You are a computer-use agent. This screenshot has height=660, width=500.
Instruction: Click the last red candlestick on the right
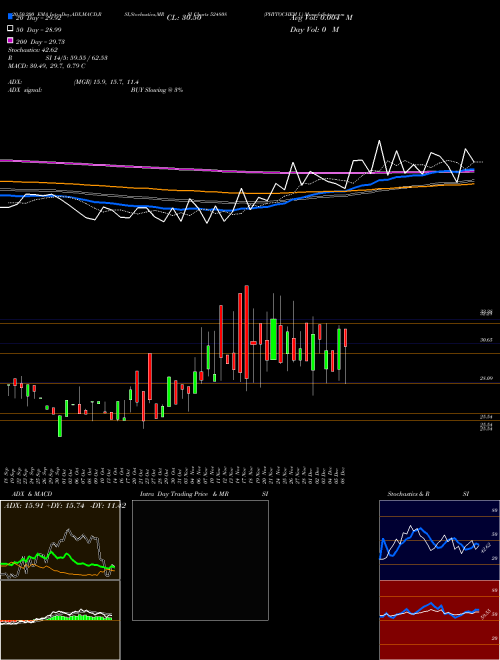(x=346, y=338)
